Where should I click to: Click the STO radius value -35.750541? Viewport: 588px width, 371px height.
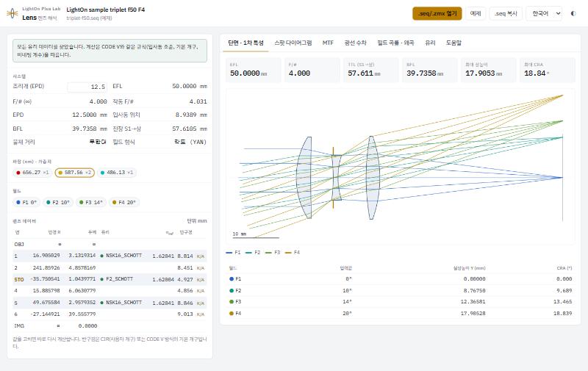click(x=45, y=279)
